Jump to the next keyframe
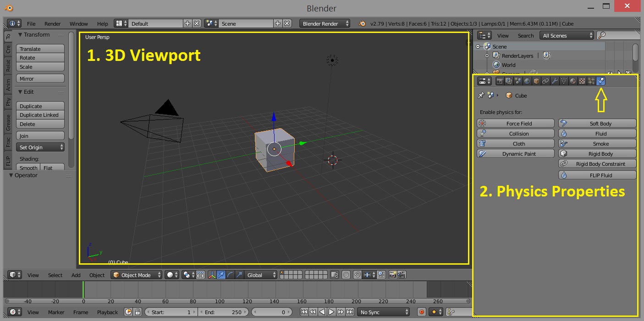This screenshot has height=321, width=644. (341, 312)
